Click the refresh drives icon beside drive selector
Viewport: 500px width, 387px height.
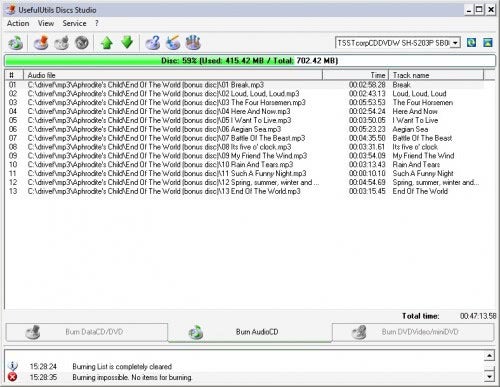(471, 43)
